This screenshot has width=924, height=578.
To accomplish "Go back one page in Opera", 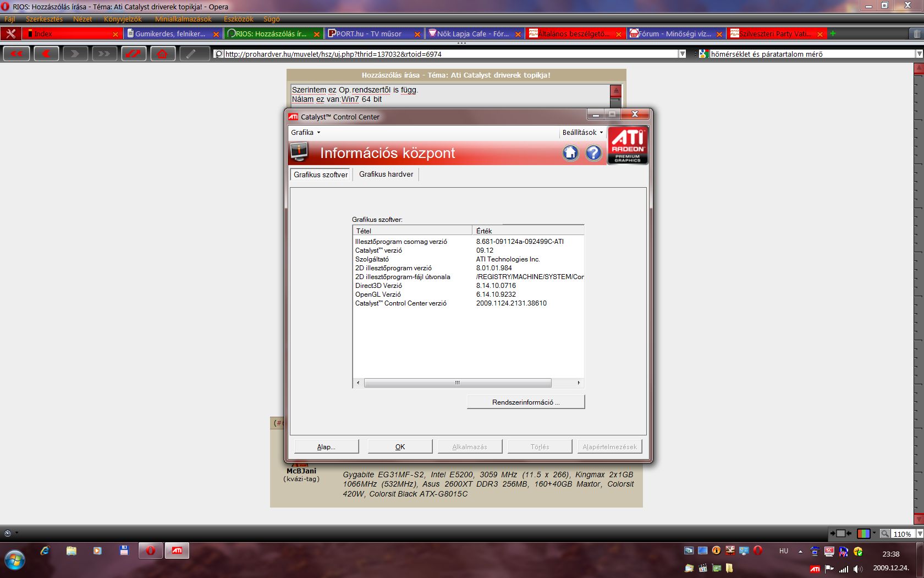I will (x=46, y=53).
